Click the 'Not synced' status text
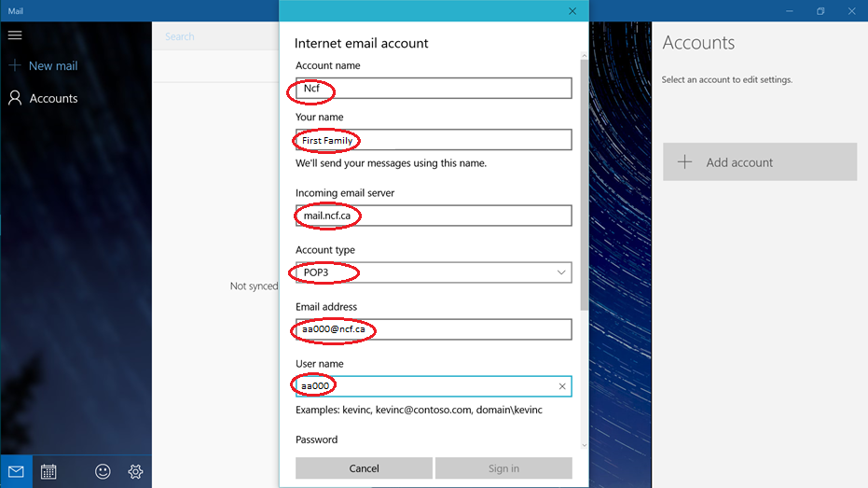The image size is (868, 488). pyautogui.click(x=255, y=286)
